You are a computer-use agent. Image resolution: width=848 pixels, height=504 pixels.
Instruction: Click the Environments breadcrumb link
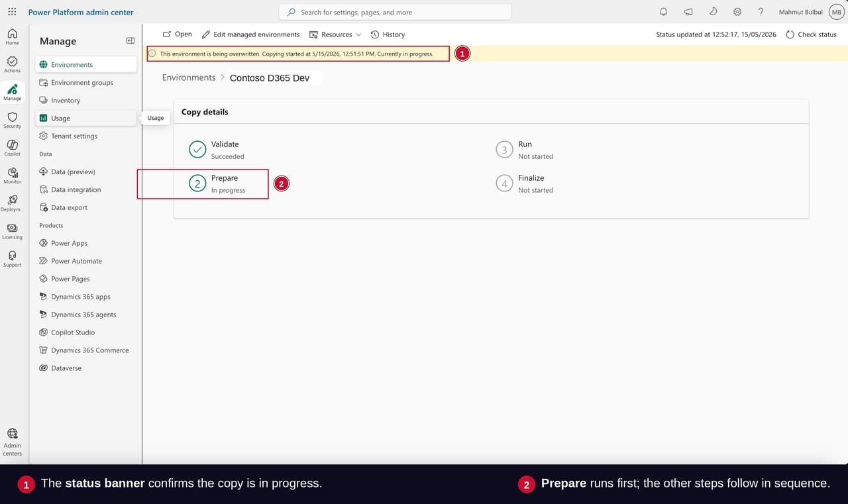pos(189,77)
